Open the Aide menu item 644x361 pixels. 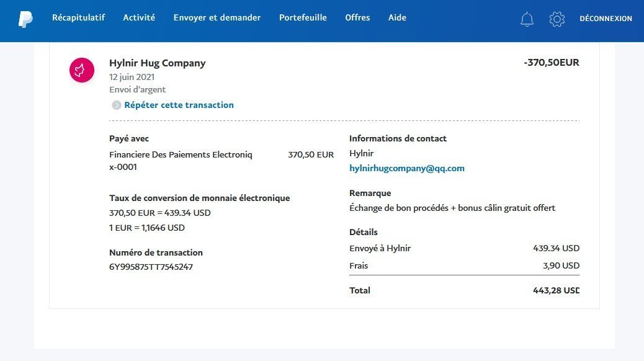click(x=397, y=18)
